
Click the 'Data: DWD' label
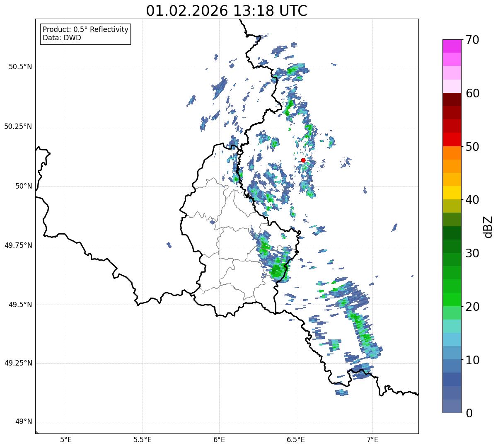coord(62,38)
